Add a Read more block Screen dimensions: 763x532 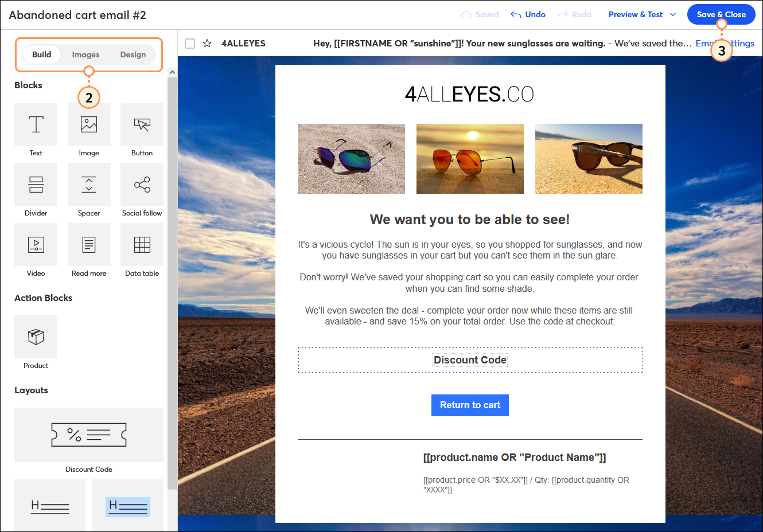pyautogui.click(x=89, y=245)
